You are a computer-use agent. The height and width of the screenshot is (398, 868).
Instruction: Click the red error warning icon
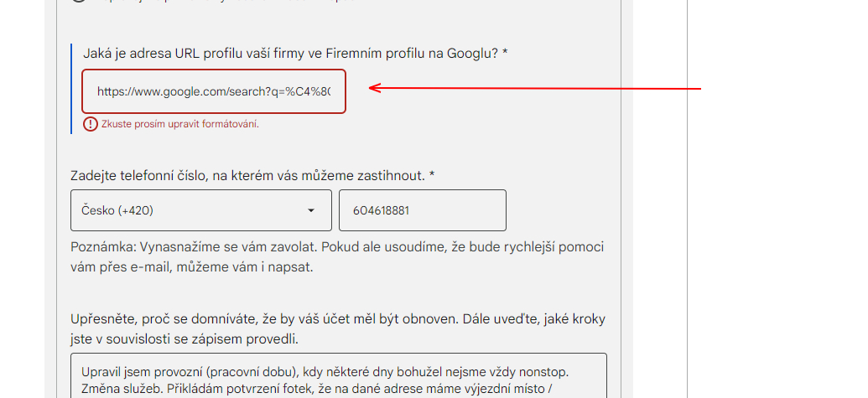pyautogui.click(x=91, y=124)
